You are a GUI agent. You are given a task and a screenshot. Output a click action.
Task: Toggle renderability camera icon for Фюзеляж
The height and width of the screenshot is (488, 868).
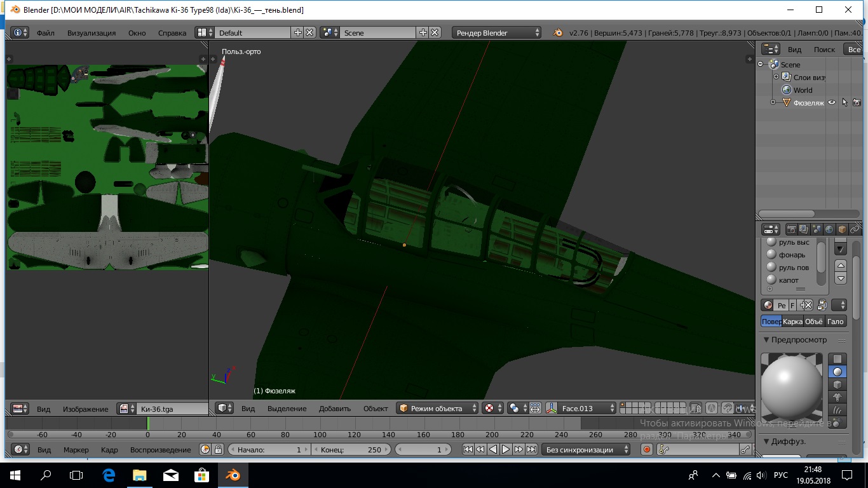[857, 102]
